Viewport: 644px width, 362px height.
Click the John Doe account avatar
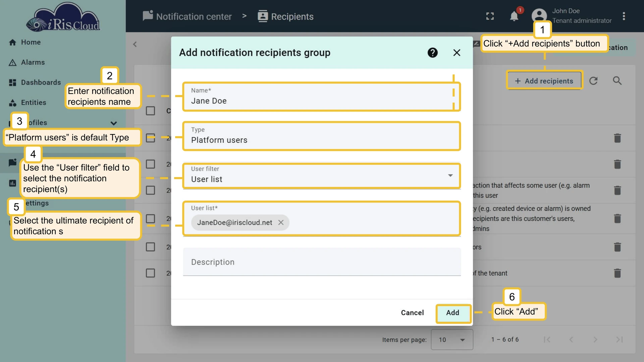pos(539,16)
